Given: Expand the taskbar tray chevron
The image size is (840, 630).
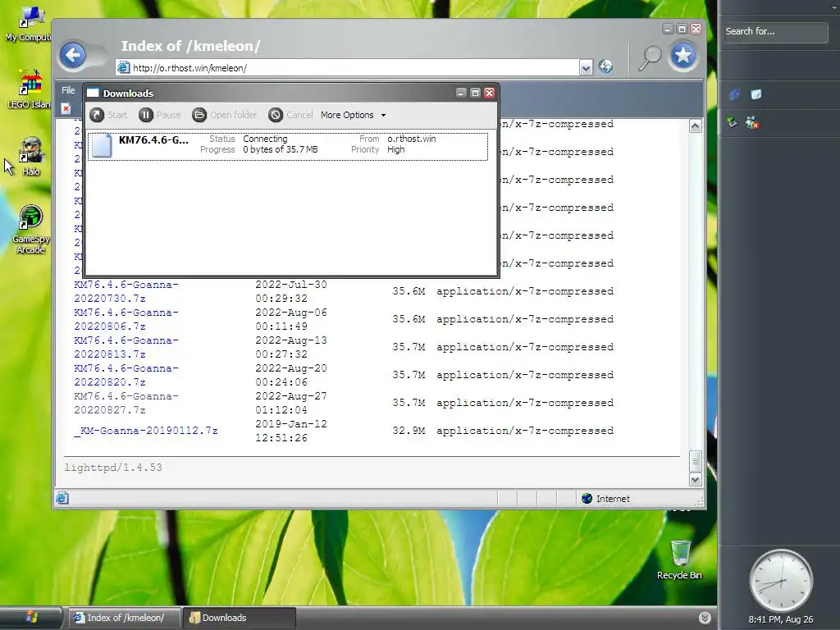Looking at the screenshot, I should pos(705,618).
